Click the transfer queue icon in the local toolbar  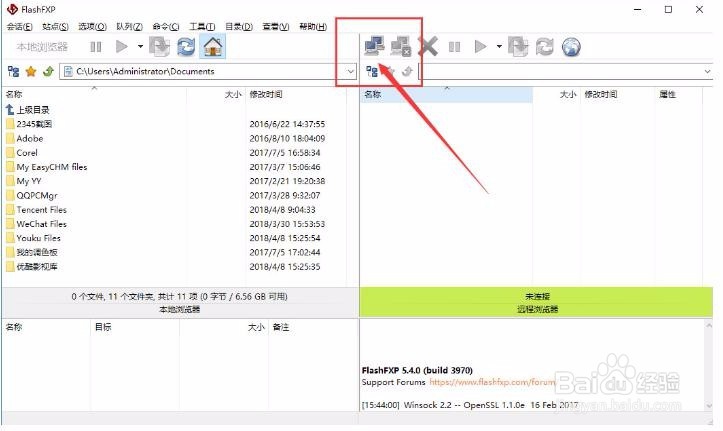(x=160, y=47)
